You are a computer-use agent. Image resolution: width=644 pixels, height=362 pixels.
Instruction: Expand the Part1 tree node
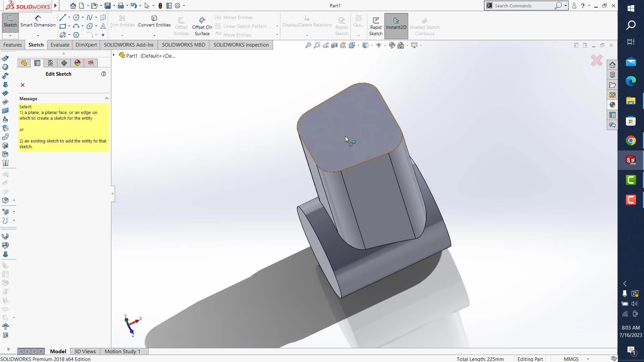(114, 55)
